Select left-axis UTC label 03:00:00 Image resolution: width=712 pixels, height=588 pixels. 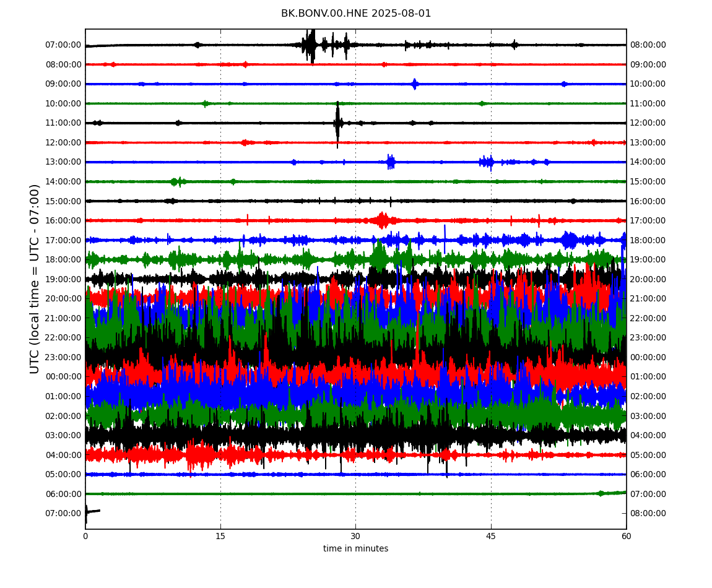64,436
